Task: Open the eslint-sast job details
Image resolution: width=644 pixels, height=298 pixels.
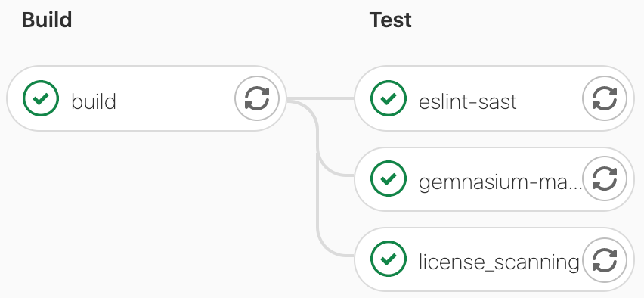Action: (x=467, y=101)
